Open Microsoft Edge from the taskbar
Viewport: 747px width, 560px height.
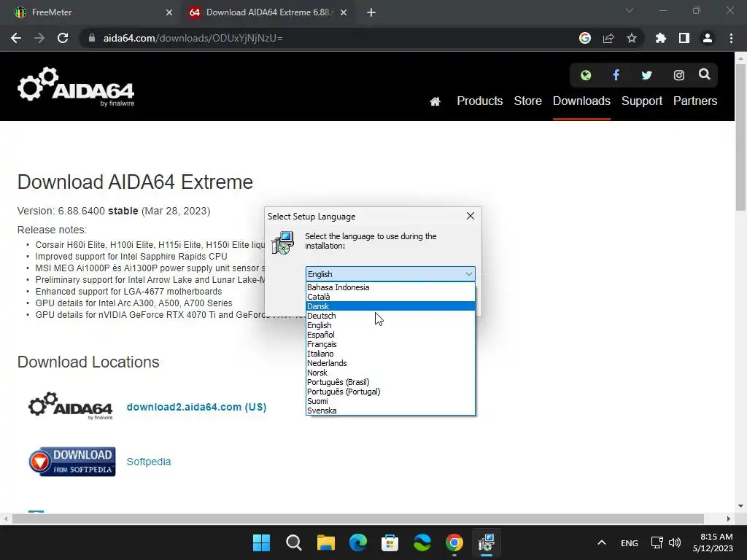click(x=357, y=542)
